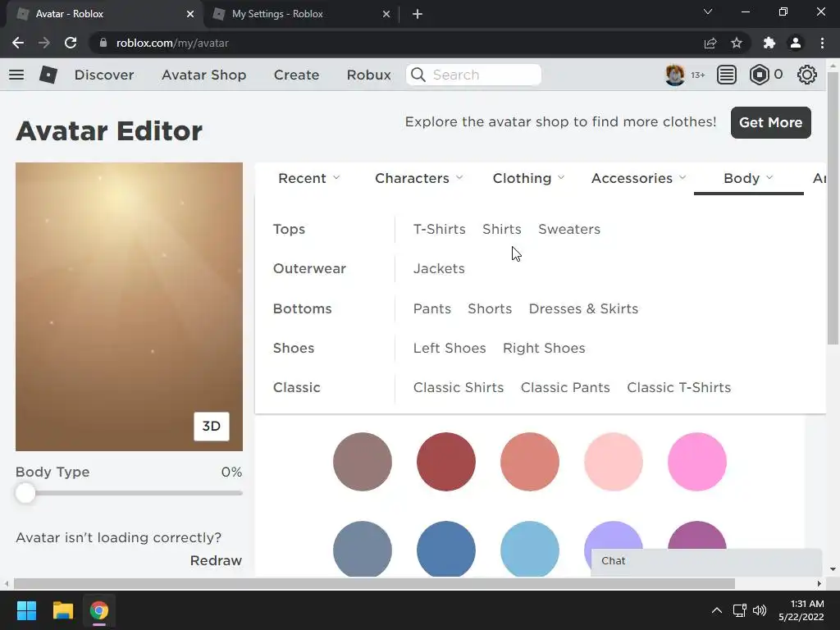This screenshot has width=840, height=630.
Task: Pick the grayish brown skin color swatch
Action: (362, 462)
